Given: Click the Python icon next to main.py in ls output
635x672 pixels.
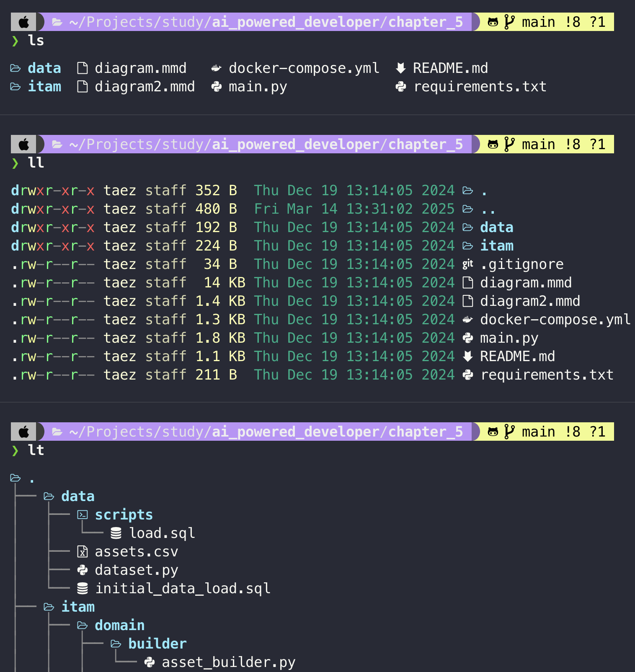Looking at the screenshot, I should [216, 86].
